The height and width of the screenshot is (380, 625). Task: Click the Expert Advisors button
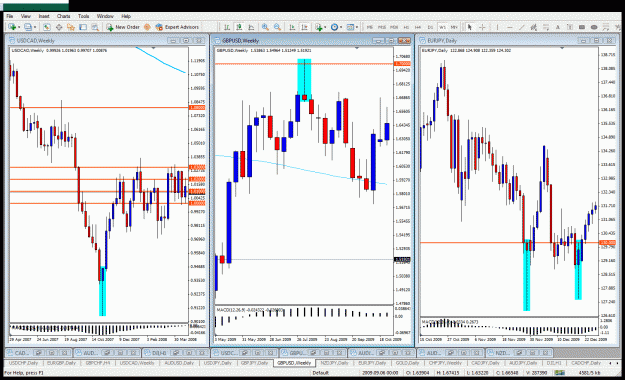[x=177, y=27]
